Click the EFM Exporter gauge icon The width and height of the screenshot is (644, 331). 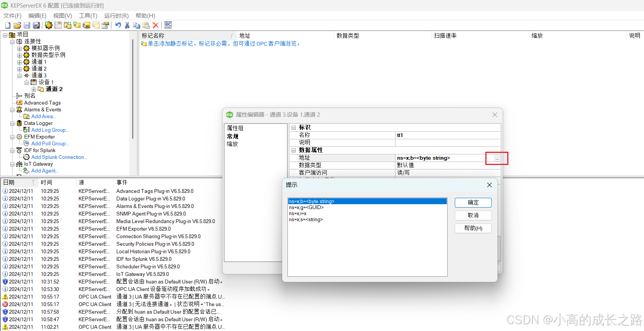tap(19, 137)
